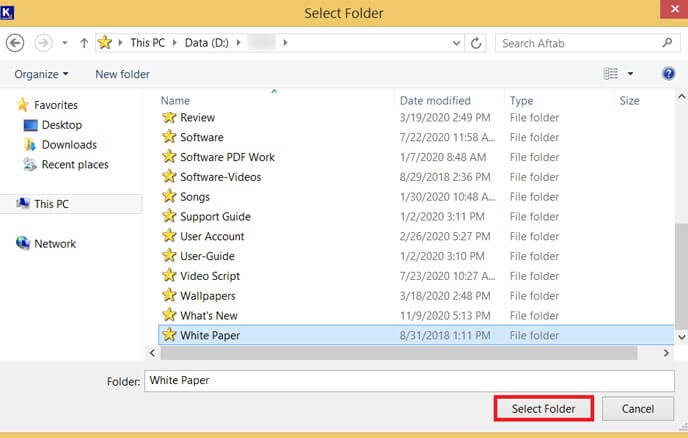Go up one folder level

pyautogui.click(x=84, y=43)
